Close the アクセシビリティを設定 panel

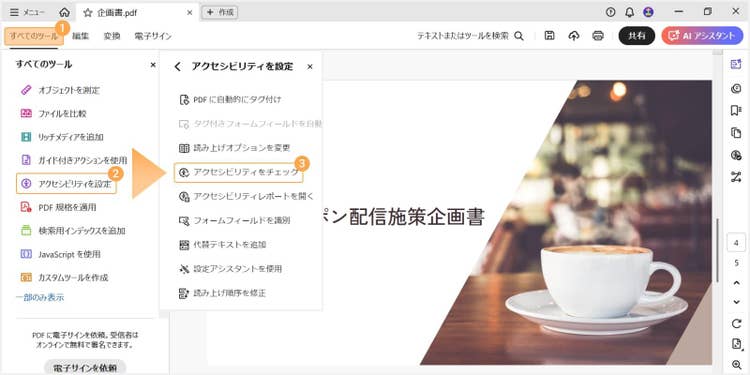310,66
